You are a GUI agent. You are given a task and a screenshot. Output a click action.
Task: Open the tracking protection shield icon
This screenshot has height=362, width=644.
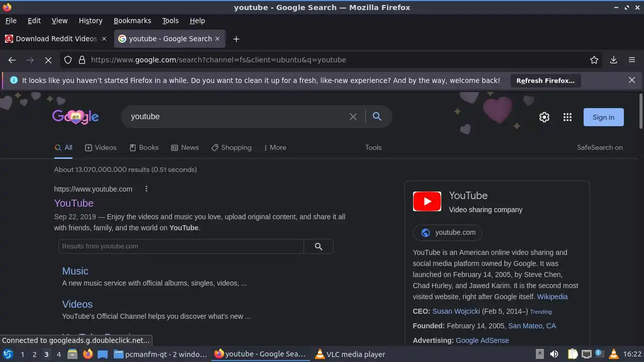(x=68, y=60)
